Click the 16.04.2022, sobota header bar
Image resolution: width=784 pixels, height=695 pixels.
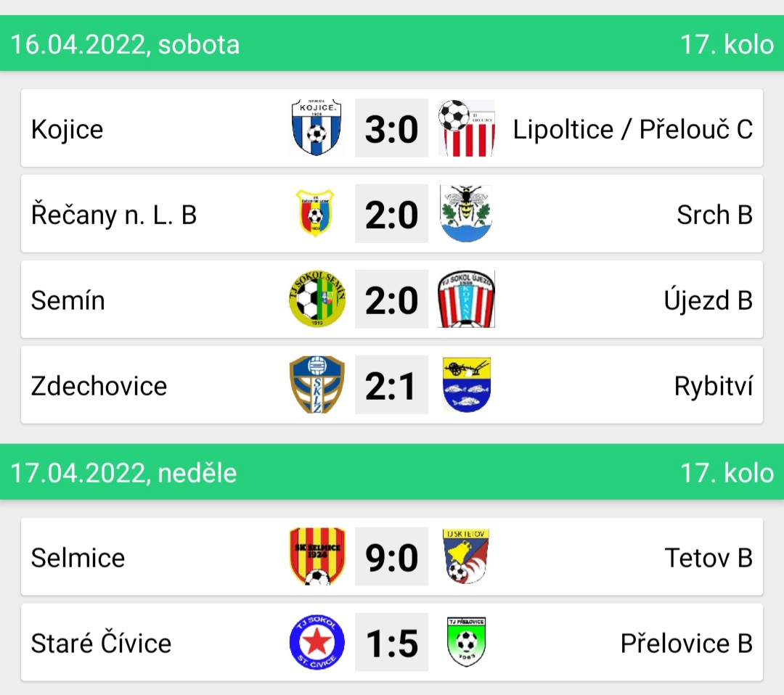[392, 44]
